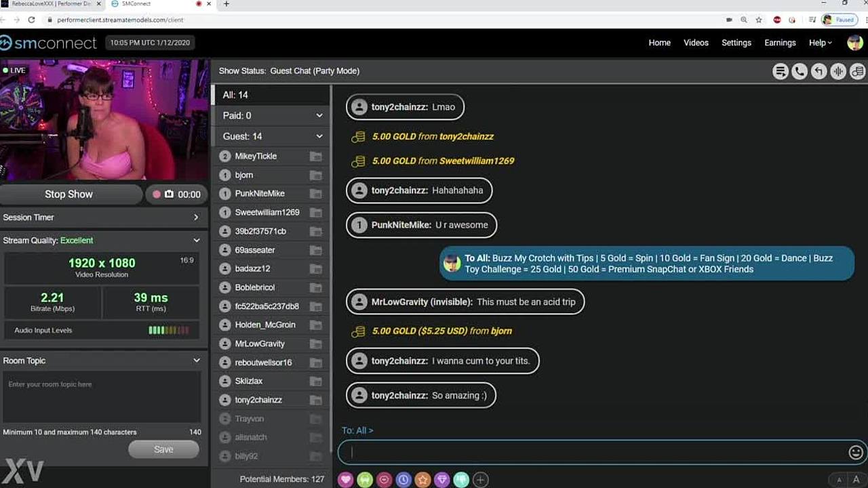Add a new quick message with plus icon
The image size is (868, 488).
(480, 480)
